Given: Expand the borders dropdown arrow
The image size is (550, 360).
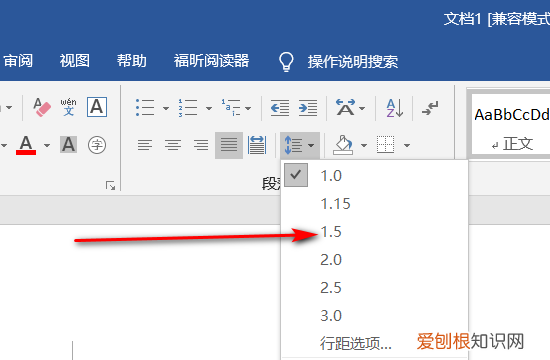Looking at the screenshot, I should pyautogui.click(x=407, y=145).
